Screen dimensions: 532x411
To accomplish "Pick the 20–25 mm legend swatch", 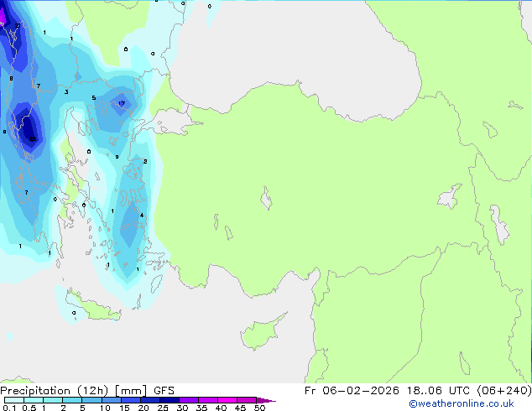I will click(150, 400).
